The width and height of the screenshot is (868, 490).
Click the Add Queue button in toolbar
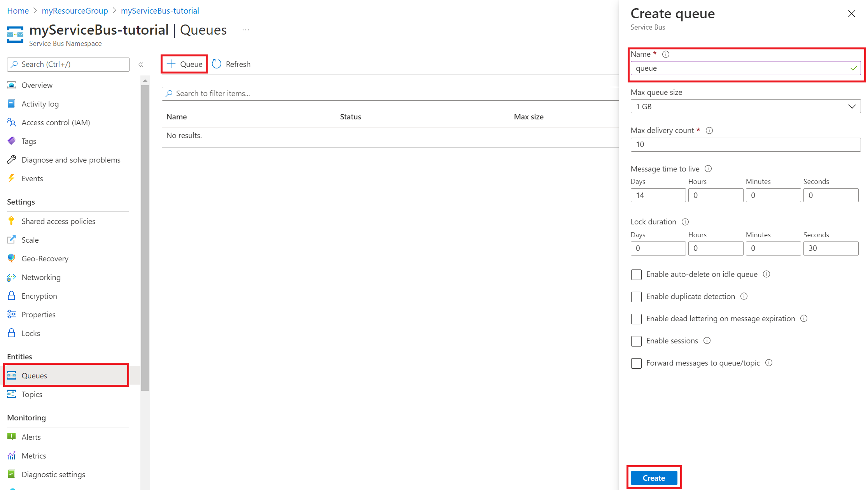click(185, 64)
